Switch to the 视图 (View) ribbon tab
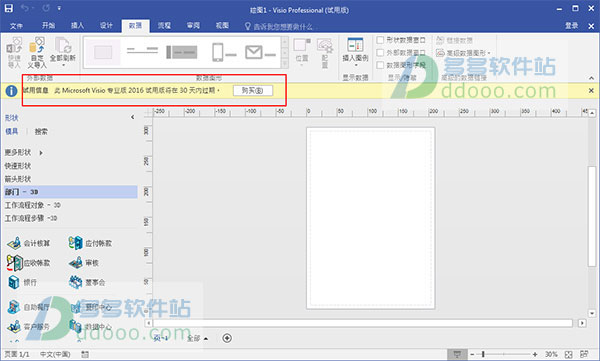Image resolution: width=600 pixels, height=361 pixels. click(222, 25)
